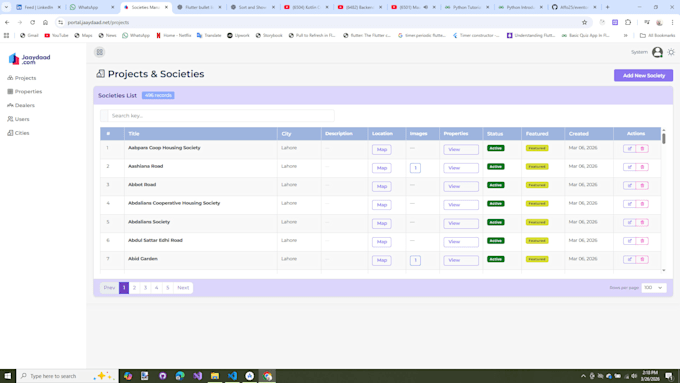Image resolution: width=680 pixels, height=383 pixels.
Task: Open the tab search chevron in Chrome
Action: 6,7
